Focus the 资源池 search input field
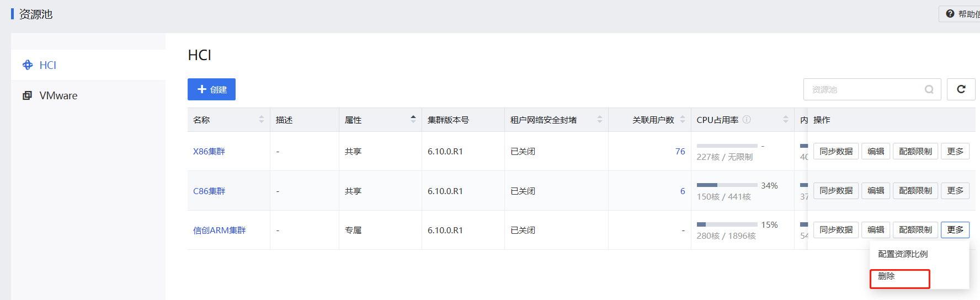The height and width of the screenshot is (300, 980). click(864, 89)
